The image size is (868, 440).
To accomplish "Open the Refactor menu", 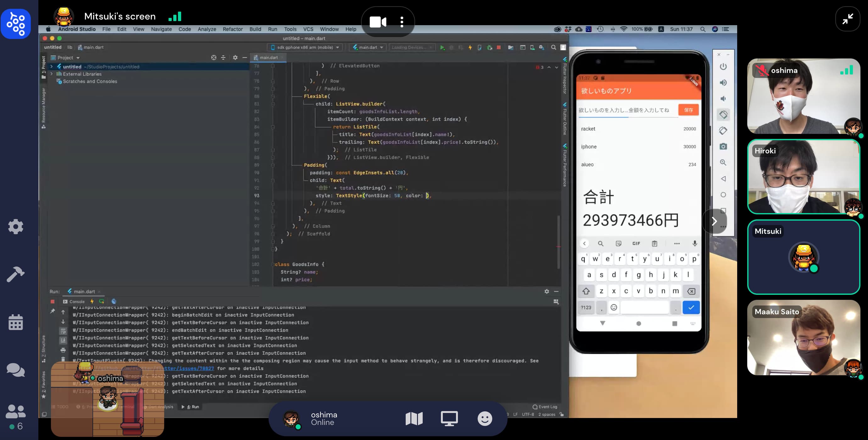I will click(x=232, y=29).
